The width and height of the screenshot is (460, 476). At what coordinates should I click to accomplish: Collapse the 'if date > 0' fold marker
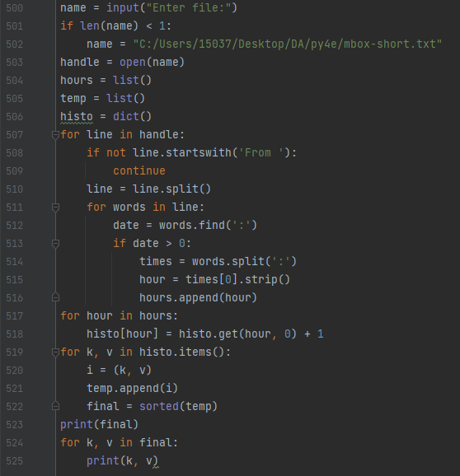[x=55, y=244]
